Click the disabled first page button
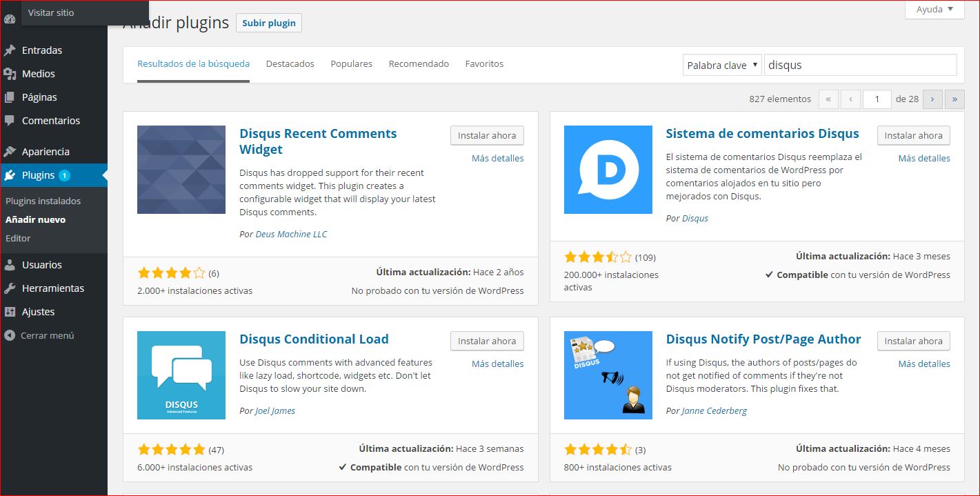980x496 pixels. 828,99
